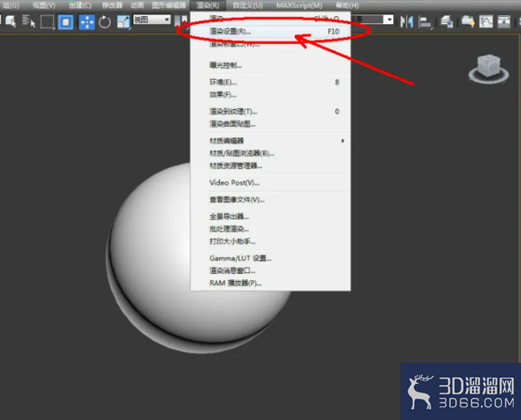Open the 自定义(U) menu
521x420 pixels.
tap(248, 6)
